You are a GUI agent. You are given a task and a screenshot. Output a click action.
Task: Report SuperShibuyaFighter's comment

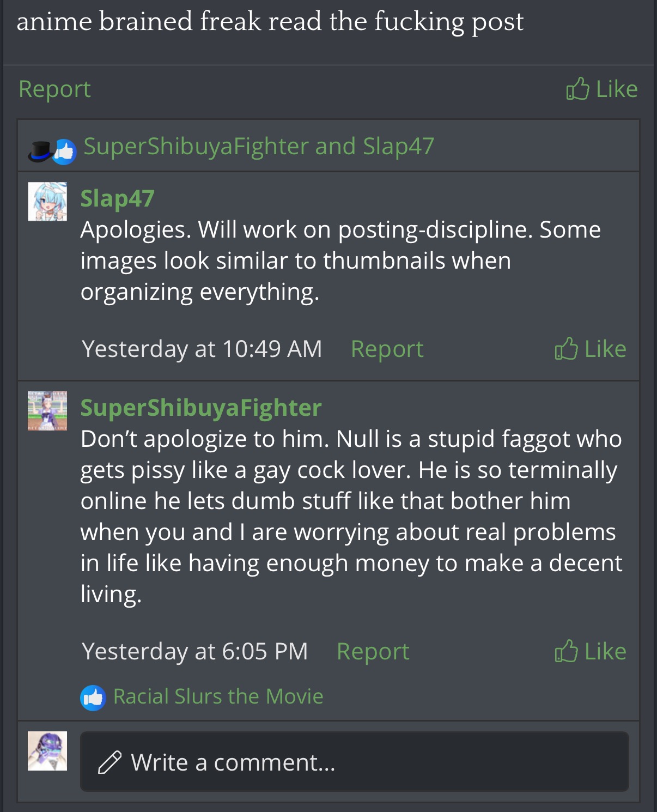pos(373,651)
